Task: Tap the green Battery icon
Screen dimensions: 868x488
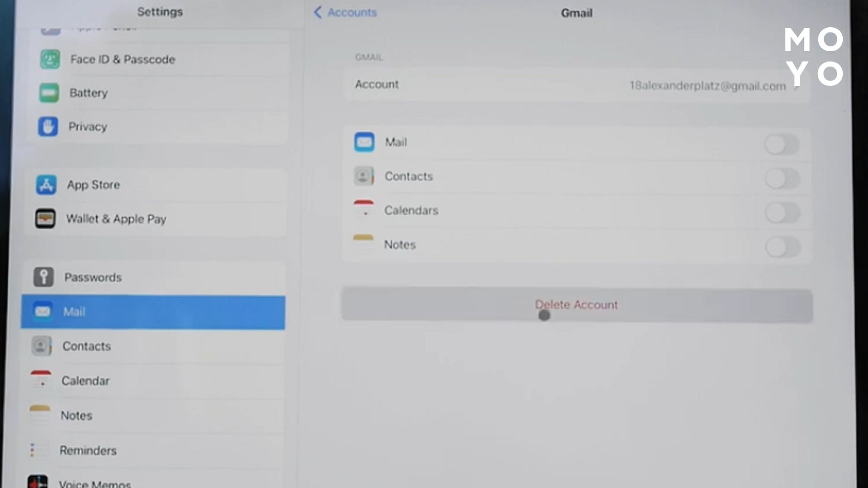Action: point(49,93)
